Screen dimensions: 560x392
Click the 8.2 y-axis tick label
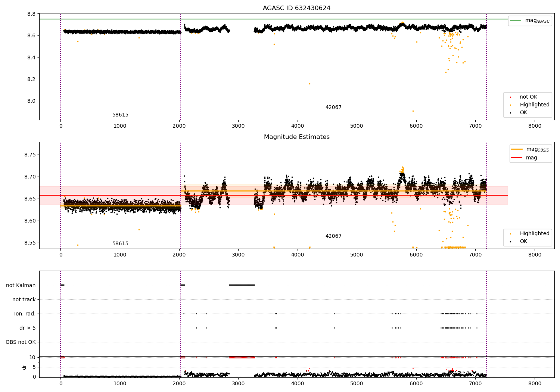coord(32,79)
